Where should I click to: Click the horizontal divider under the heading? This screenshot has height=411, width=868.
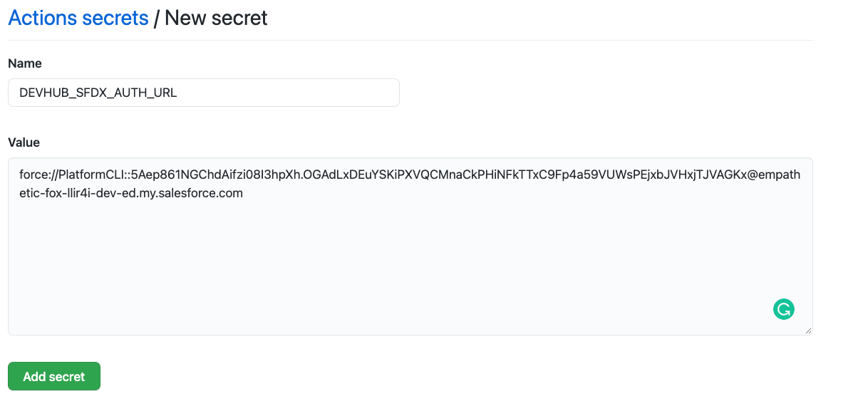410,40
